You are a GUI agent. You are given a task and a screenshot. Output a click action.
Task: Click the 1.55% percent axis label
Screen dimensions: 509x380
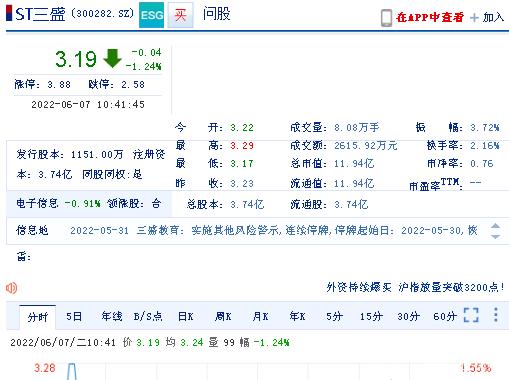tap(476, 368)
